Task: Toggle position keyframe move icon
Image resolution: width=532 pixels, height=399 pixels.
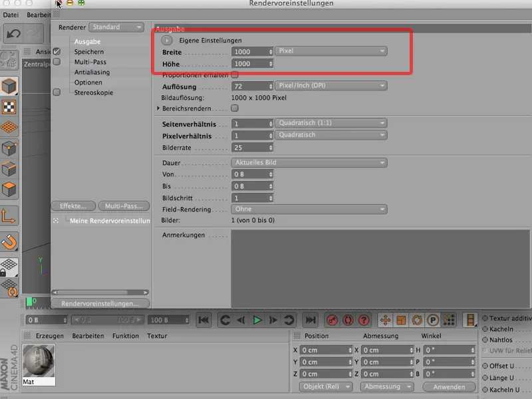Action: point(386,320)
